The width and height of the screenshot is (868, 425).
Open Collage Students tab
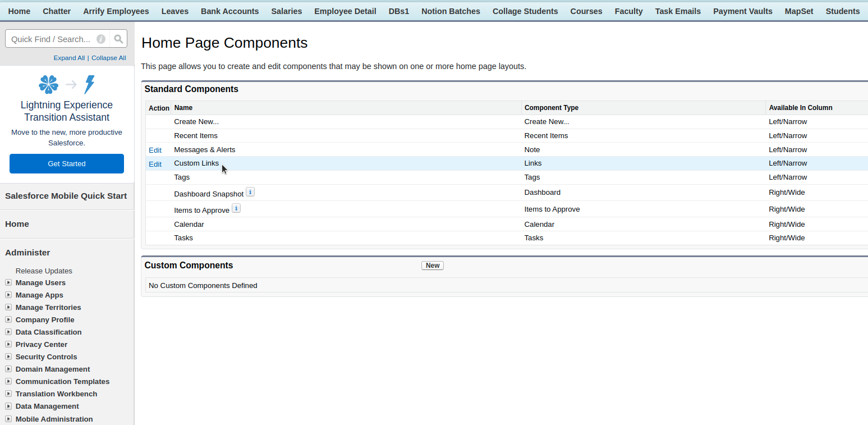525,11
